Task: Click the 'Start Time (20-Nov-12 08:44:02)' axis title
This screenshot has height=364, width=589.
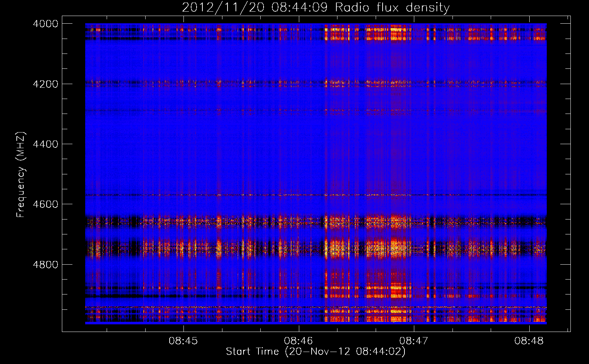Action: [316, 352]
